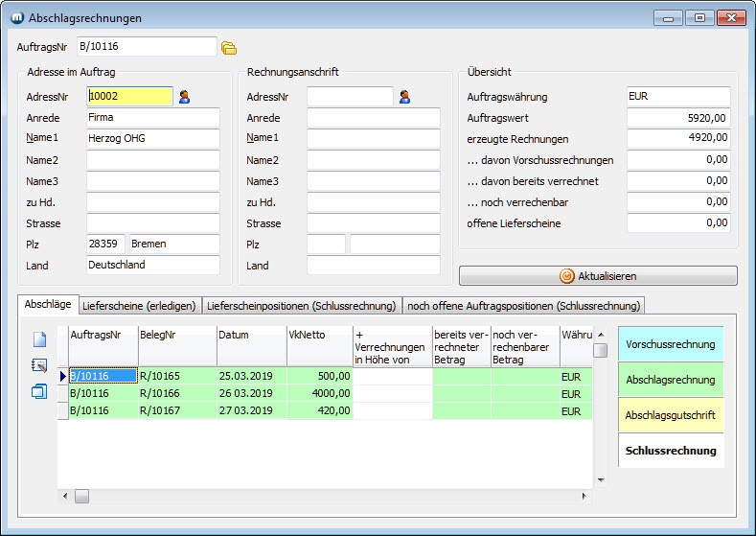Select the Schlussrechnung button
The height and width of the screenshot is (536, 756).
coord(670,450)
